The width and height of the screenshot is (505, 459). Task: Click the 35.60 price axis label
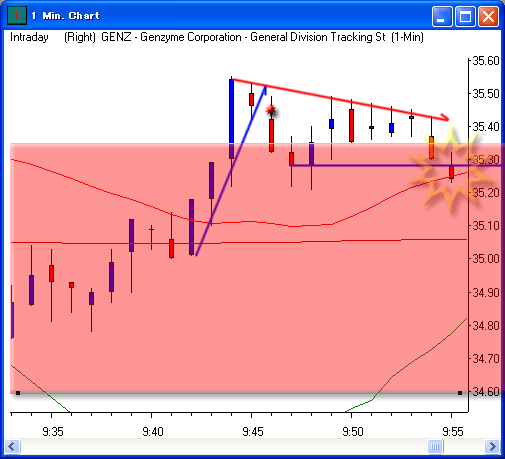pyautogui.click(x=486, y=61)
